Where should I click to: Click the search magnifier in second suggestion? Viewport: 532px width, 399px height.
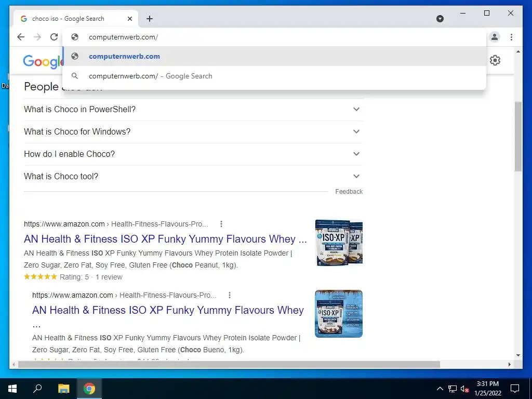(x=75, y=76)
